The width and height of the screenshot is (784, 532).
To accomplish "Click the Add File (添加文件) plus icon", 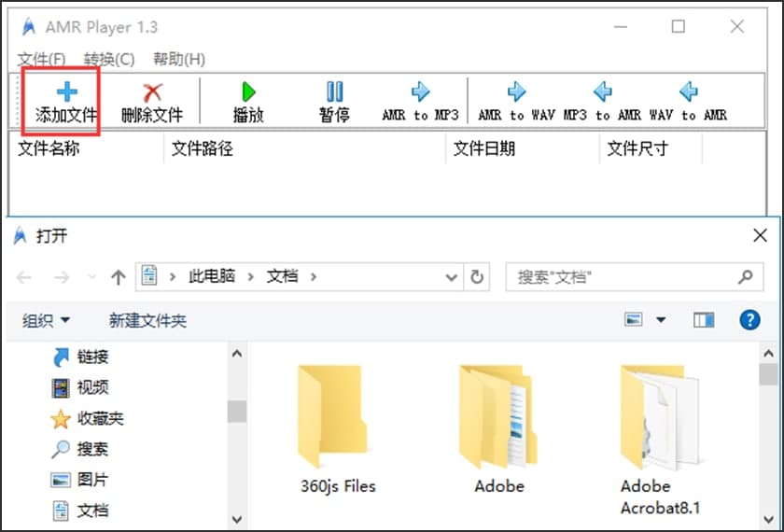I will click(66, 92).
